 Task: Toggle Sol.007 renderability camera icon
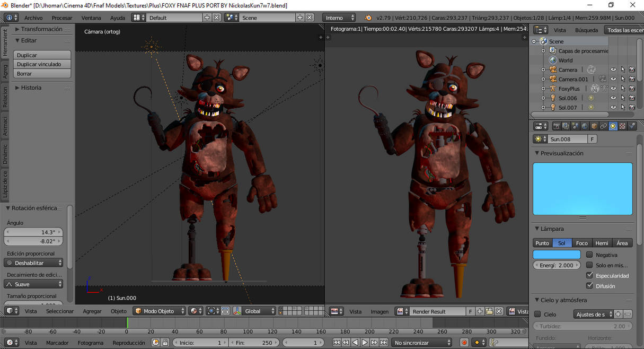click(x=632, y=108)
